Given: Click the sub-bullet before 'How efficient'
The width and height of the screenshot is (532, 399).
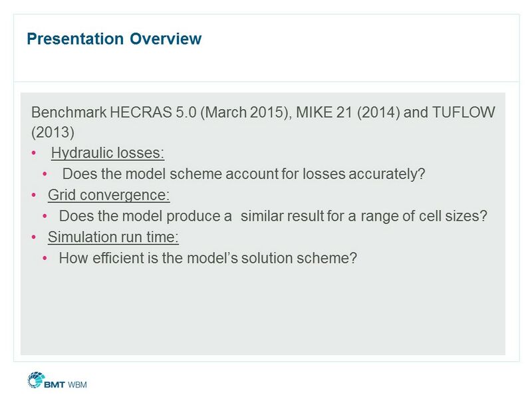Looking at the screenshot, I should (45, 258).
